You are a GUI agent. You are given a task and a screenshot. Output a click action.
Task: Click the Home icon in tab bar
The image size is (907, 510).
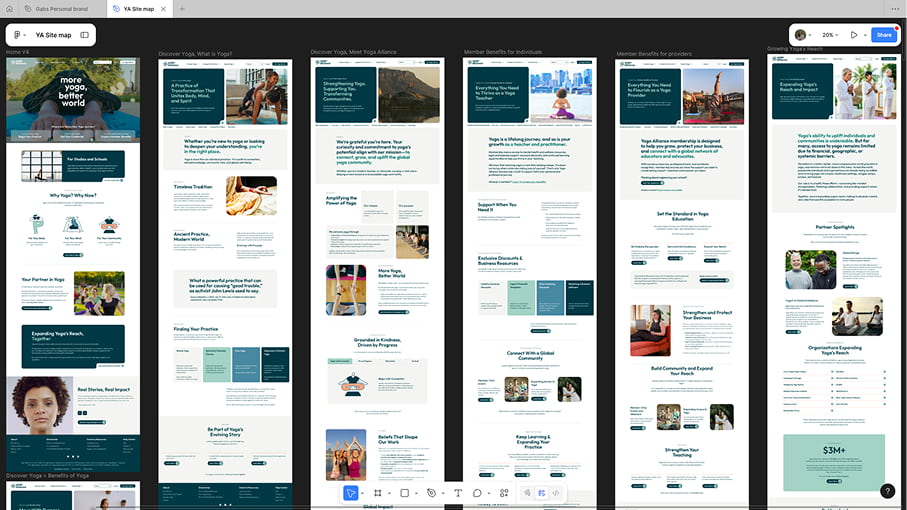click(x=10, y=8)
